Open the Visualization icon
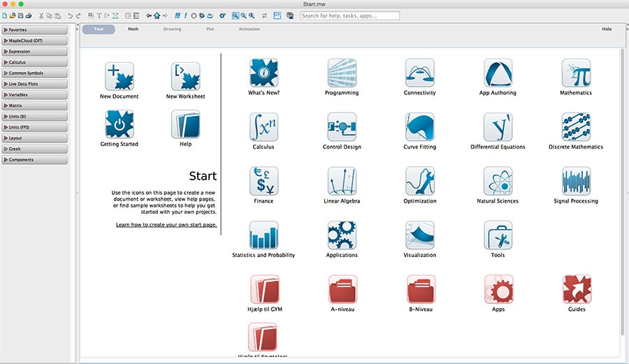Viewport: 629px width, 364px height. (x=419, y=235)
